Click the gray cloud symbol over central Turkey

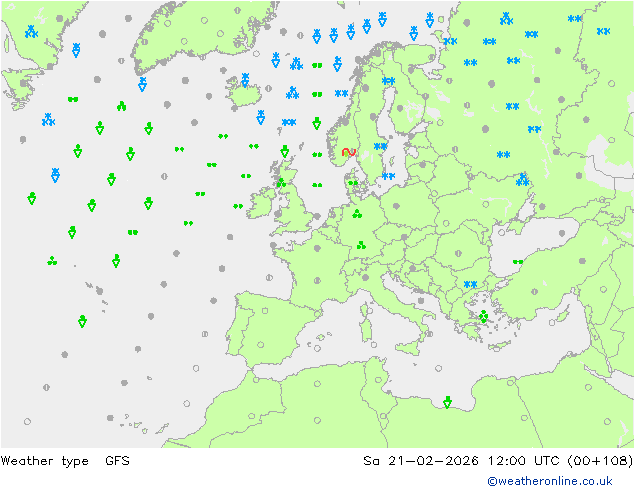click(535, 291)
